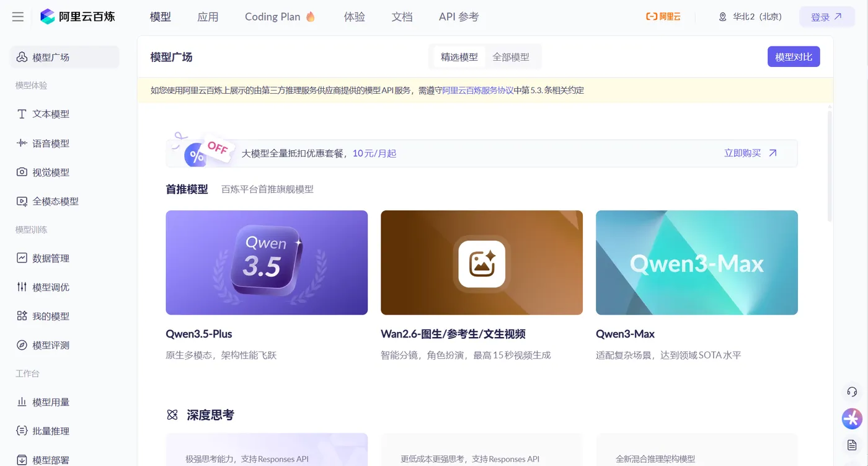Click the 阿里云 brand logo
The width and height of the screenshot is (868, 466).
pos(663,17)
